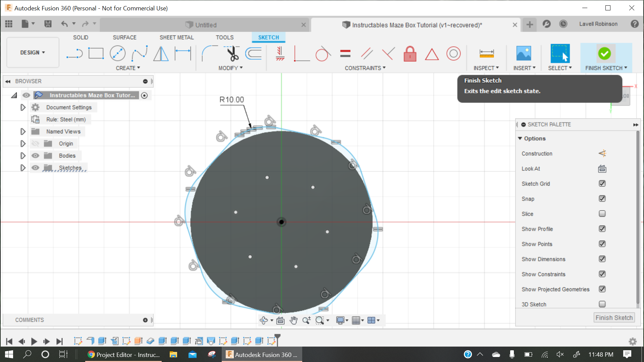644x362 pixels.
Task: Toggle the Sketch Grid checkbox
Action: coord(602,184)
